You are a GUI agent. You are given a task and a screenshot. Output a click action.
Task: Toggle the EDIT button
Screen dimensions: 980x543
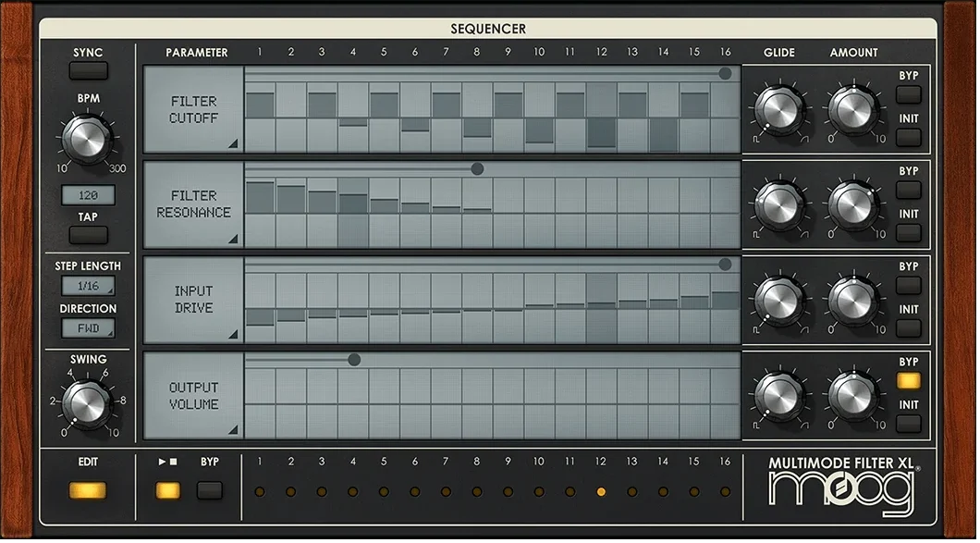[88, 490]
